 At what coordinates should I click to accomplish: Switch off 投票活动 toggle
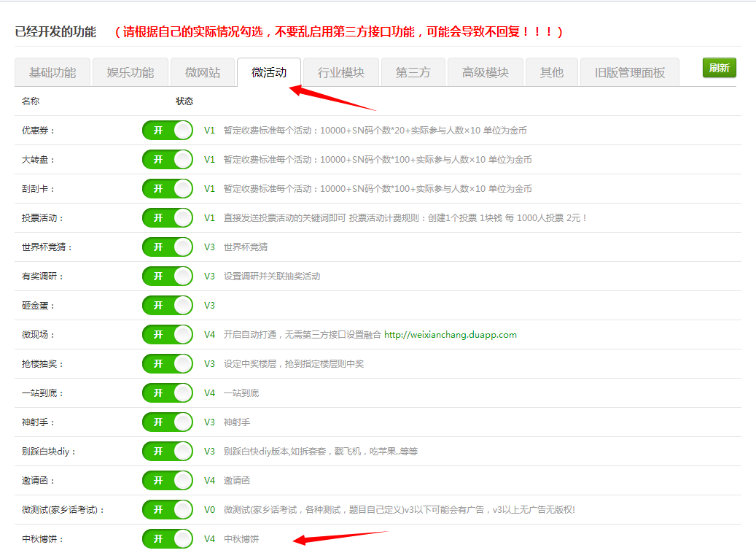point(168,218)
